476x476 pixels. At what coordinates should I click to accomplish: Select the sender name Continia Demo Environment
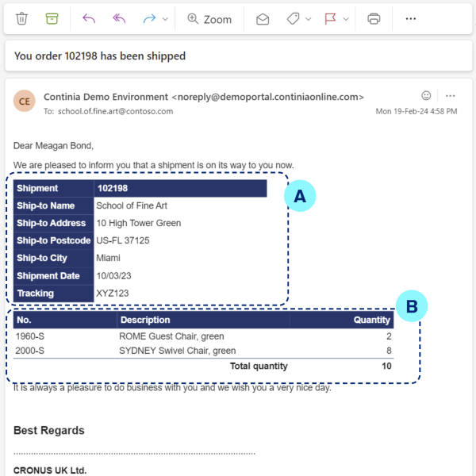point(106,97)
